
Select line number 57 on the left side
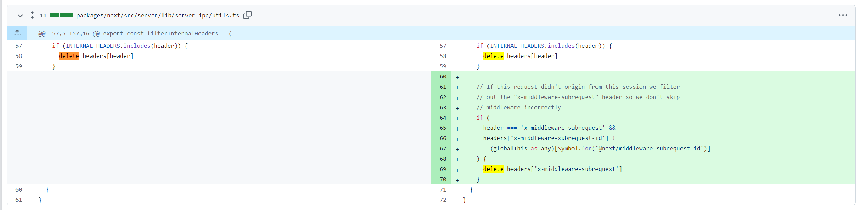coord(19,46)
